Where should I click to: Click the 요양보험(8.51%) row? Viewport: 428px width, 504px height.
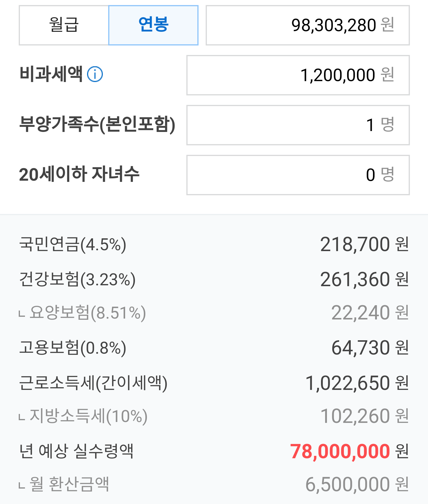click(214, 313)
